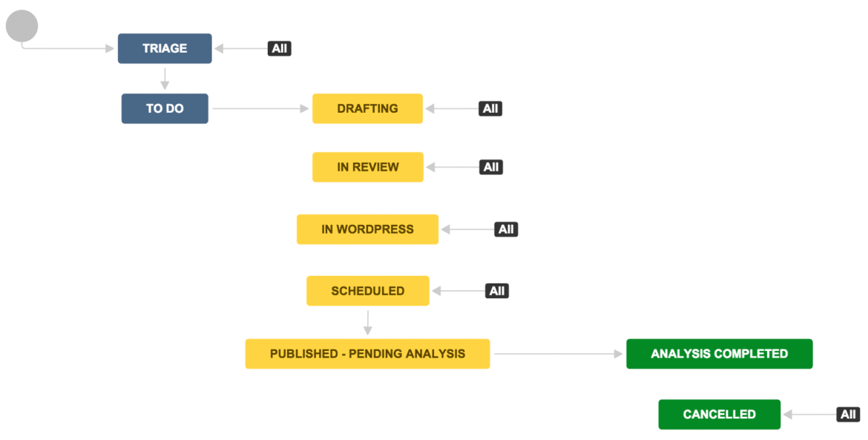Select the IN WORDPRESS status box
Screen dimensions: 868x440
367,229
